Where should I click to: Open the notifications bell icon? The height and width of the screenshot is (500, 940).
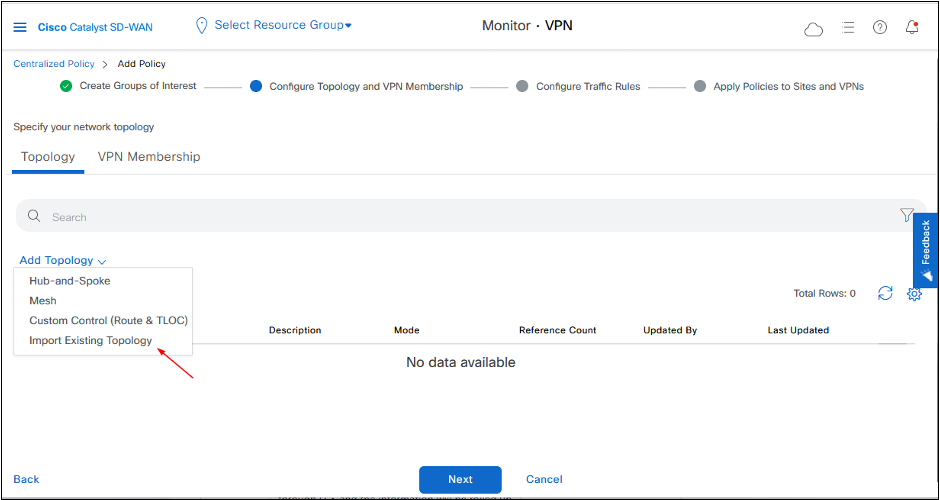[911, 27]
